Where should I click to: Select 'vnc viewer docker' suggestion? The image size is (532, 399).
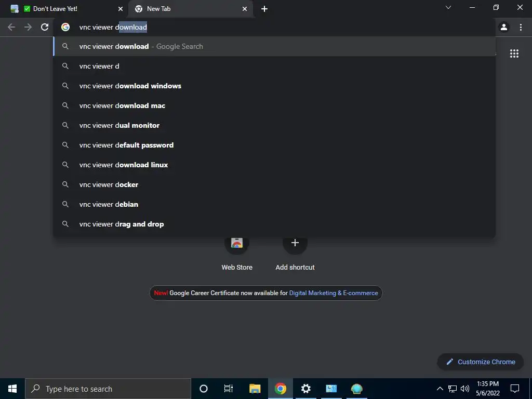tap(274, 184)
